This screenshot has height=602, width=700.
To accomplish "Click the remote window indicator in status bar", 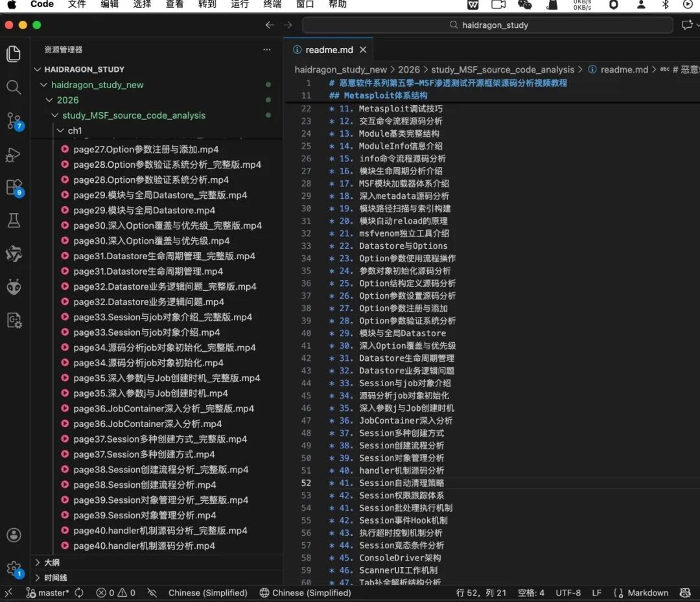I will click(8, 593).
